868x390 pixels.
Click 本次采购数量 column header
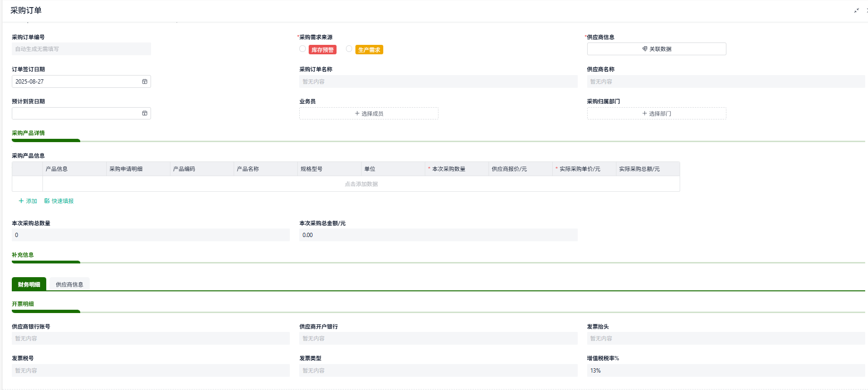click(457, 169)
